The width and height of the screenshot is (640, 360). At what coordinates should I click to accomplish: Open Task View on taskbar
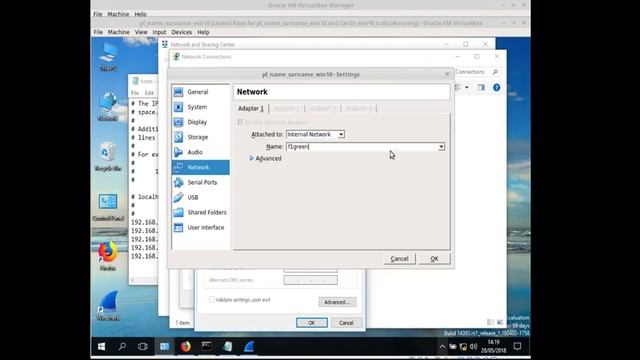[x=142, y=347]
